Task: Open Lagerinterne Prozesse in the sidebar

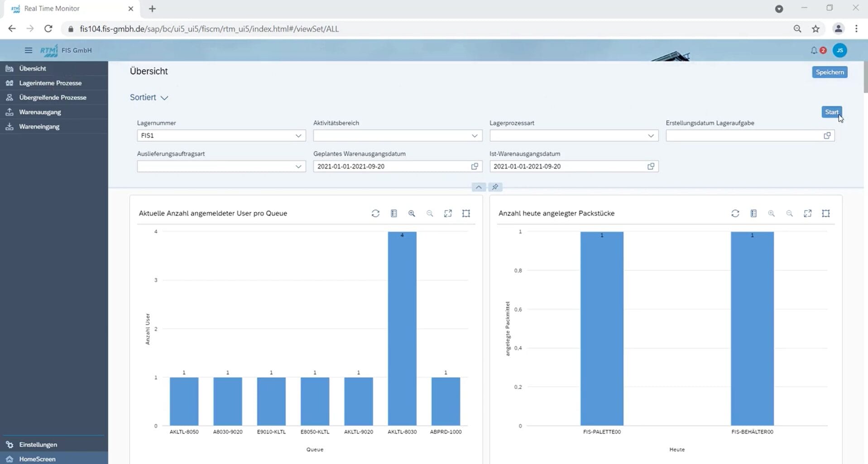Action: (54, 83)
